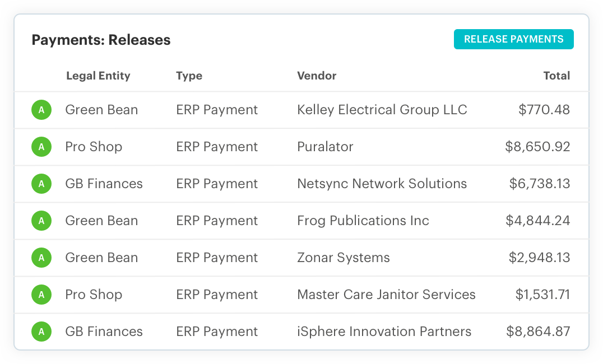Open the Kelley Electrical Group LLC vendor entry
The image size is (603, 364).
[x=382, y=110]
